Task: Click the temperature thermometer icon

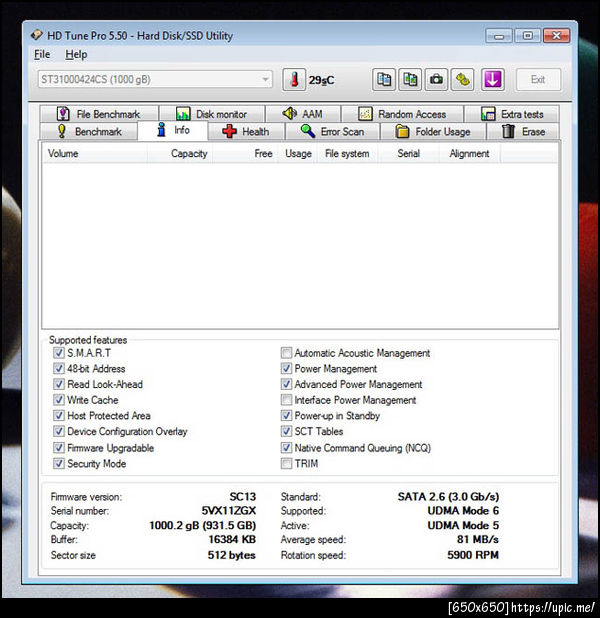Action: pos(294,80)
